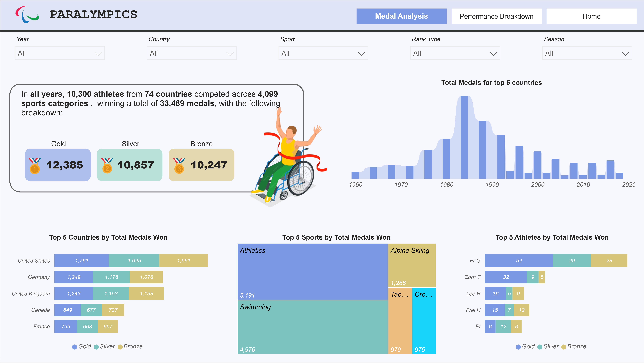The height and width of the screenshot is (363, 644).
Task: Select France silver bar 663
Action: tap(88, 327)
